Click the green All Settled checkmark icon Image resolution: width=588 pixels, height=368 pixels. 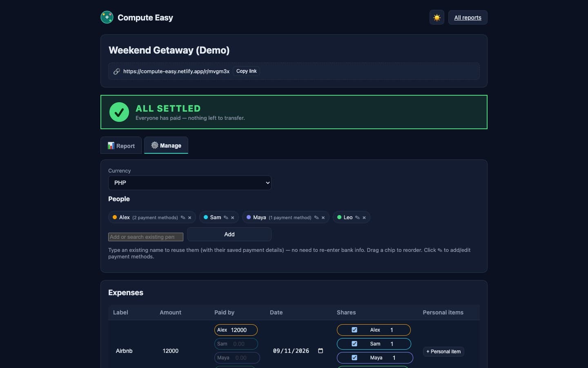tap(119, 112)
